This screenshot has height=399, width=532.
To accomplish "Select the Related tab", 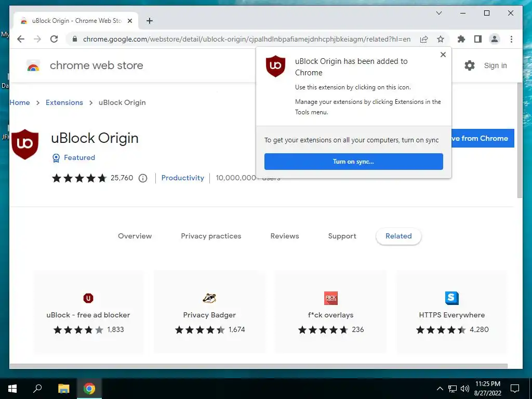I will [x=398, y=236].
